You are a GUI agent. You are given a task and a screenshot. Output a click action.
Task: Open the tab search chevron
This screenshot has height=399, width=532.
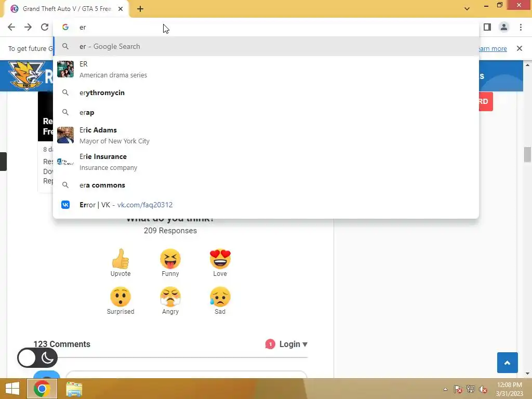tap(467, 9)
